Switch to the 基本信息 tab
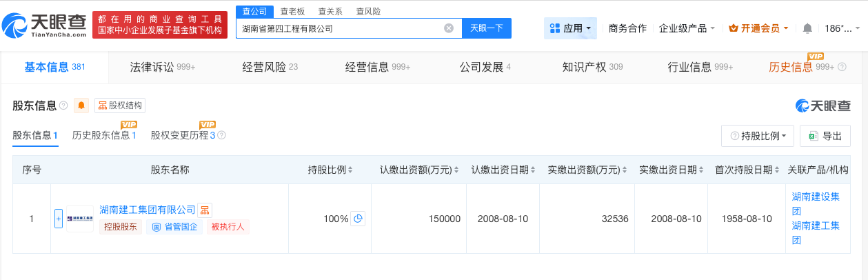868x280 pixels. pos(54,67)
